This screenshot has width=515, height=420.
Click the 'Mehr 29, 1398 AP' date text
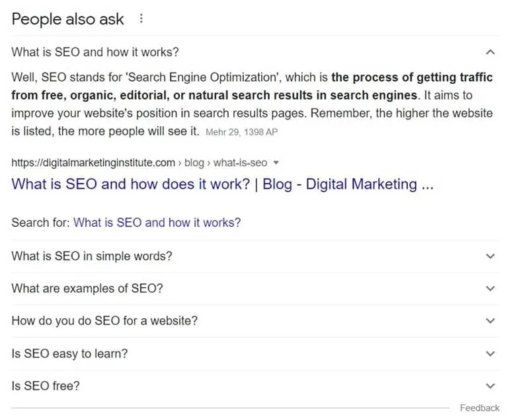pos(241,132)
